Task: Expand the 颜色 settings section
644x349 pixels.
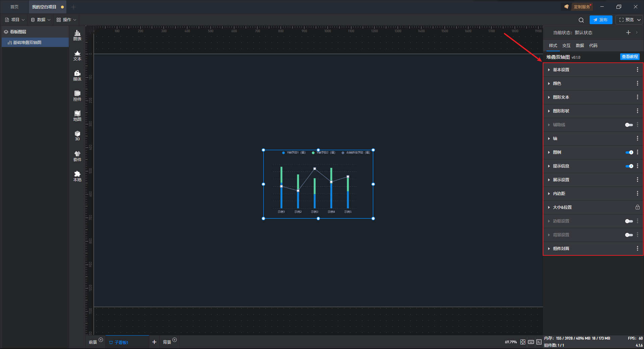Action: click(557, 84)
